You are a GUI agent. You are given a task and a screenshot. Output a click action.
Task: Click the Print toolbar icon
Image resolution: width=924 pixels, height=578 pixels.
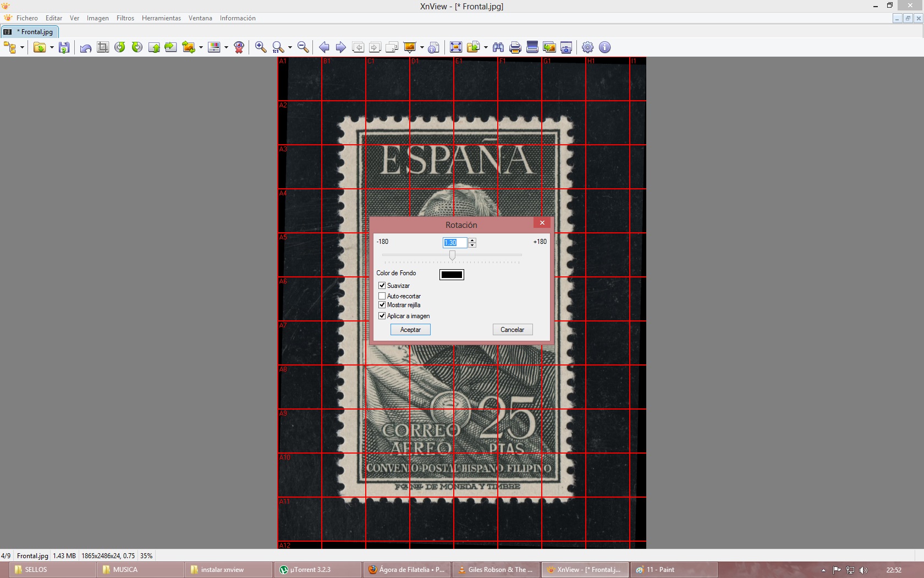pos(515,47)
